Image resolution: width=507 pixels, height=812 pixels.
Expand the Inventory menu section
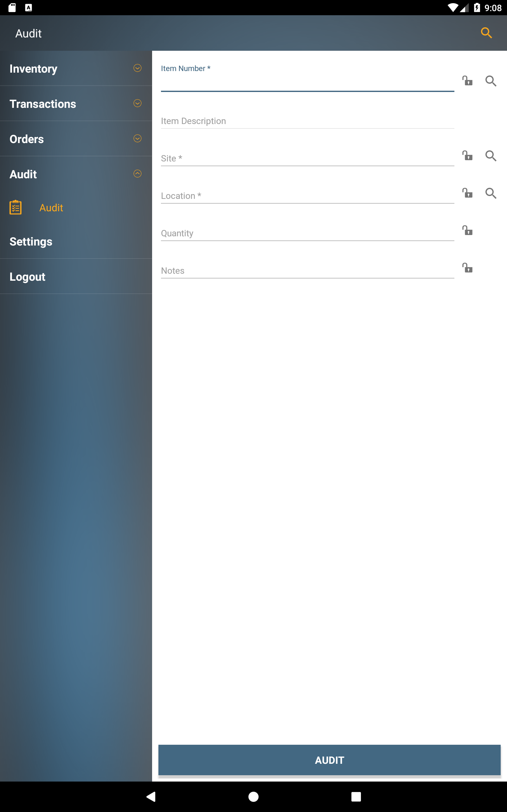coord(76,69)
